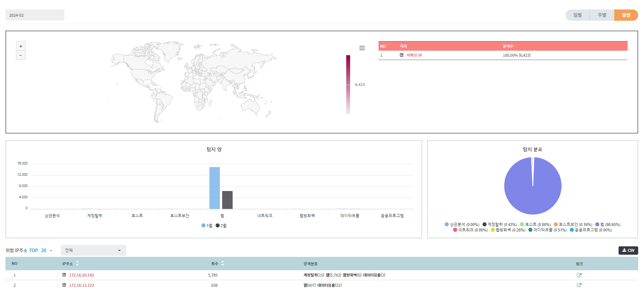Click the icon before IP 172.16.12.123
Image resolution: width=644 pixels, height=290 pixels.
coord(64,285)
